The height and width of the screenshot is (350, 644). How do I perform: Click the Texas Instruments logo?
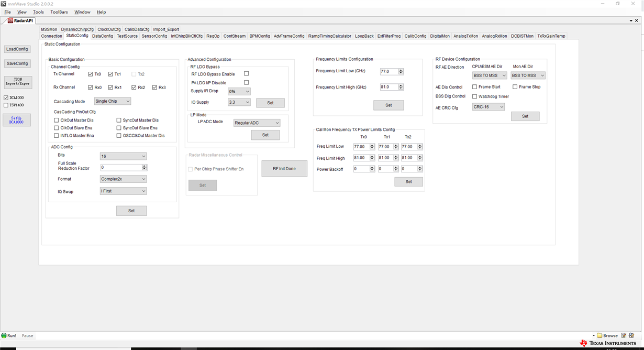[607, 344]
